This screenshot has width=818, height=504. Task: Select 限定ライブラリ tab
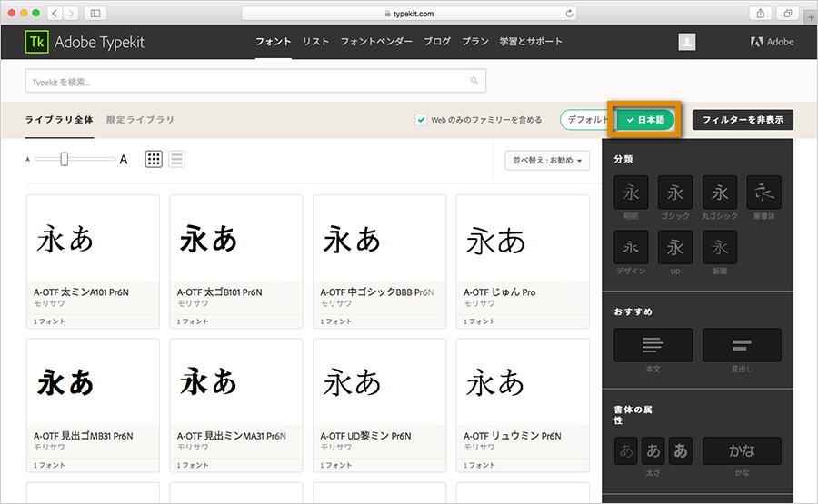[x=140, y=119]
